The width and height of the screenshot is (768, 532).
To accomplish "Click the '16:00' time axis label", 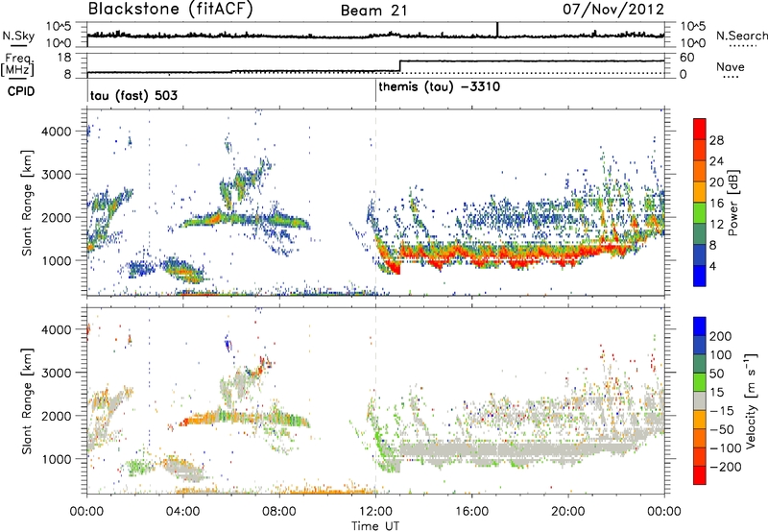I will 471,512.
